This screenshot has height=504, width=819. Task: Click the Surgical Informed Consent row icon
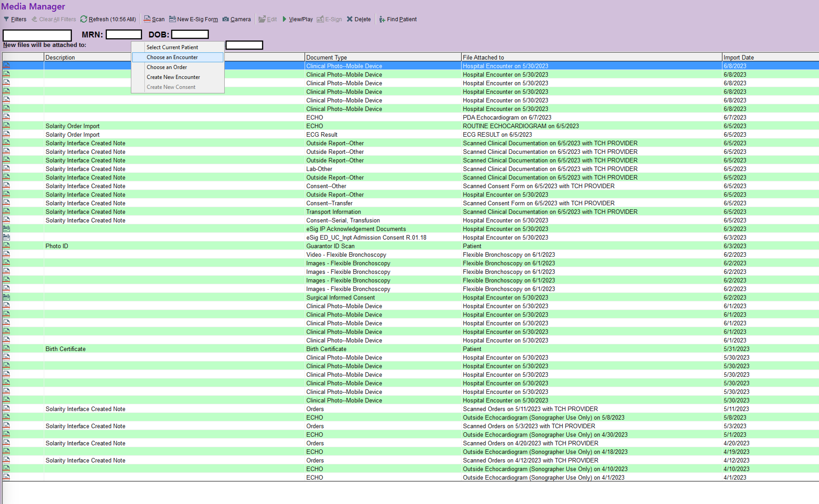click(6, 297)
